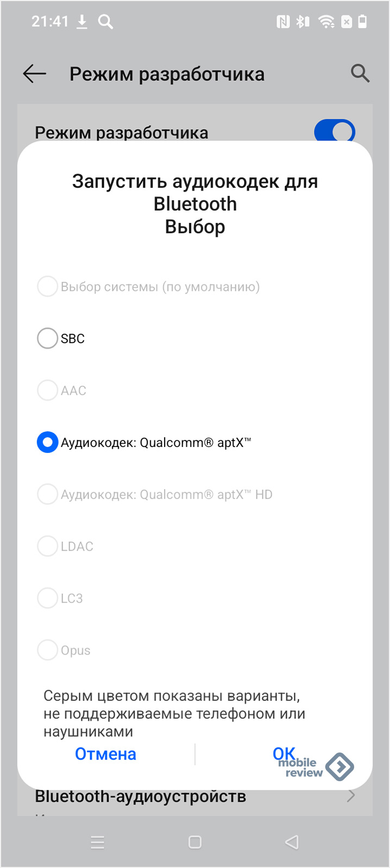The height and width of the screenshot is (868, 390).
Task: Expand Bluetooth-аудиоустройств chevron
Action: click(x=351, y=796)
